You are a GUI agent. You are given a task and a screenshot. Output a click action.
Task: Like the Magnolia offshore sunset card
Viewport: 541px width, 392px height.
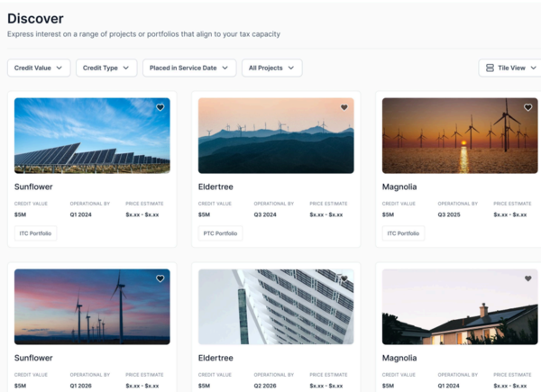(527, 108)
